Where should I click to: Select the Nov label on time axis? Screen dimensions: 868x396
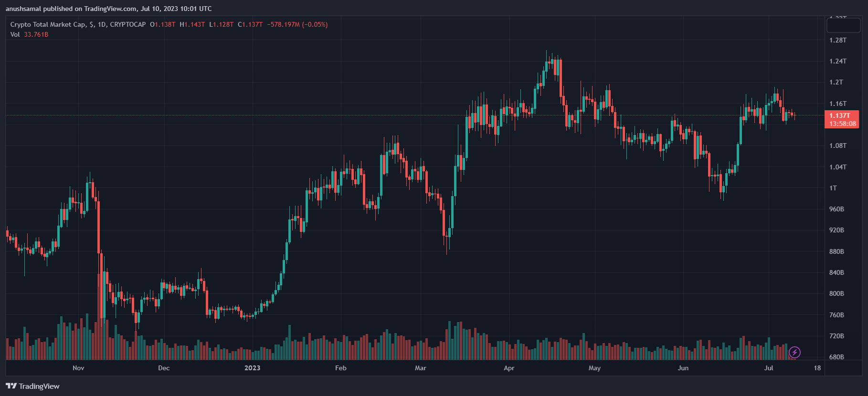[x=78, y=368]
